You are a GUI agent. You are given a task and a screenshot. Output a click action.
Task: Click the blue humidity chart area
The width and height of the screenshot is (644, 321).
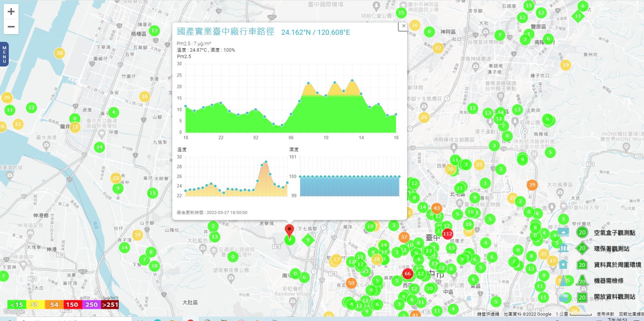click(349, 186)
